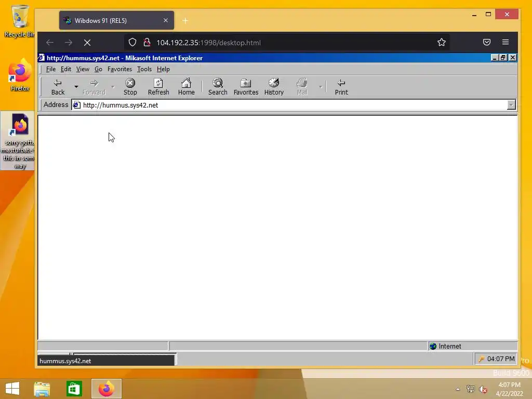Open the Go menu
The image size is (532, 399).
click(98, 69)
